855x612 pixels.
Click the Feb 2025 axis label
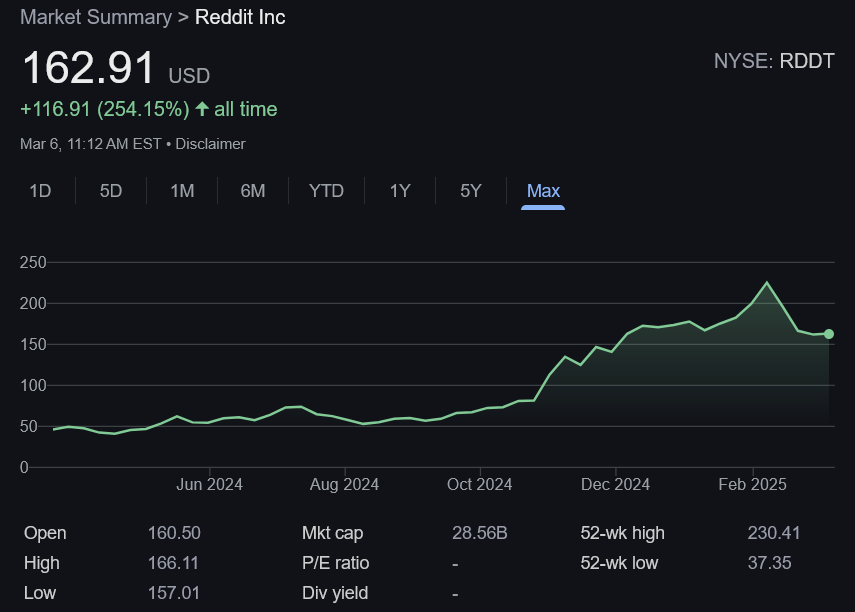pyautogui.click(x=752, y=484)
